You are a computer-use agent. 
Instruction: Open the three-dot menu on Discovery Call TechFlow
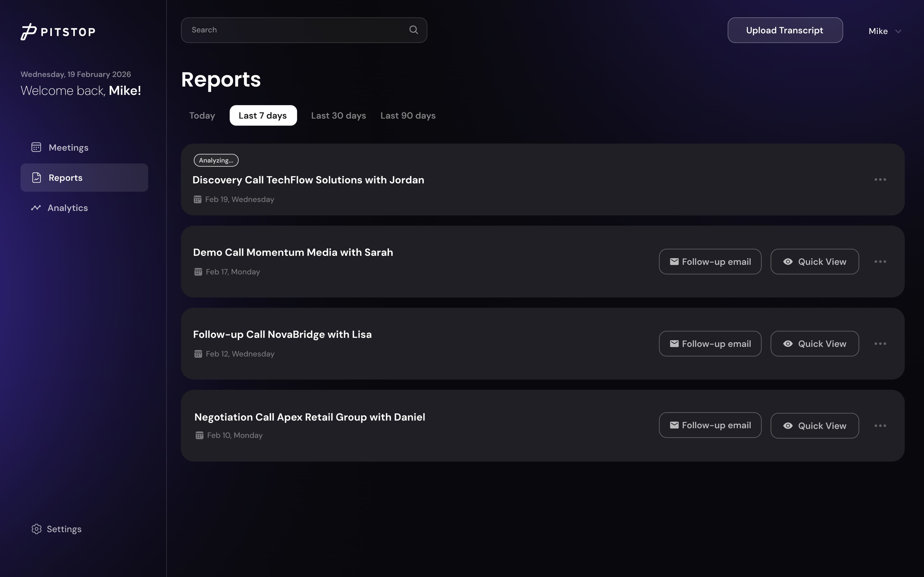[880, 179]
